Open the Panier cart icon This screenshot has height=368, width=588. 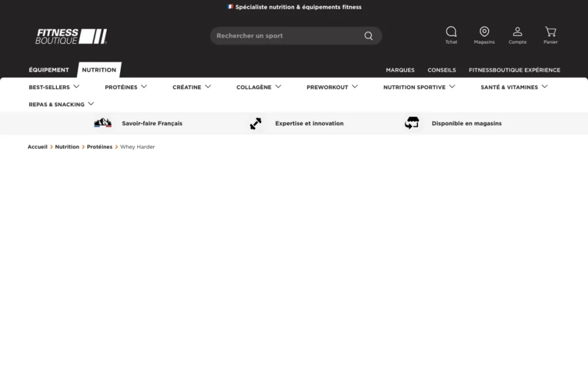coord(551,32)
